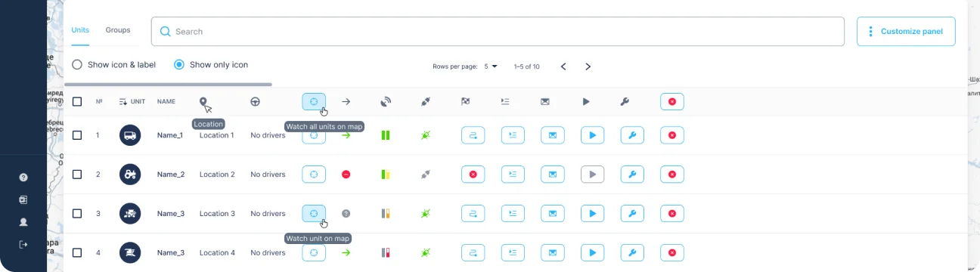Click the tractor unit icon for Name_2
This screenshot has width=980, height=272.
pos(130,175)
